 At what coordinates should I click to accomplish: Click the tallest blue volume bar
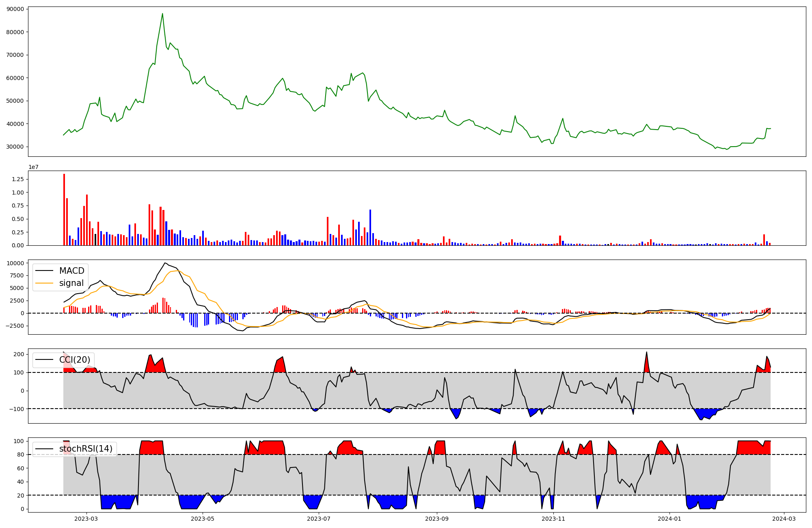[370, 227]
